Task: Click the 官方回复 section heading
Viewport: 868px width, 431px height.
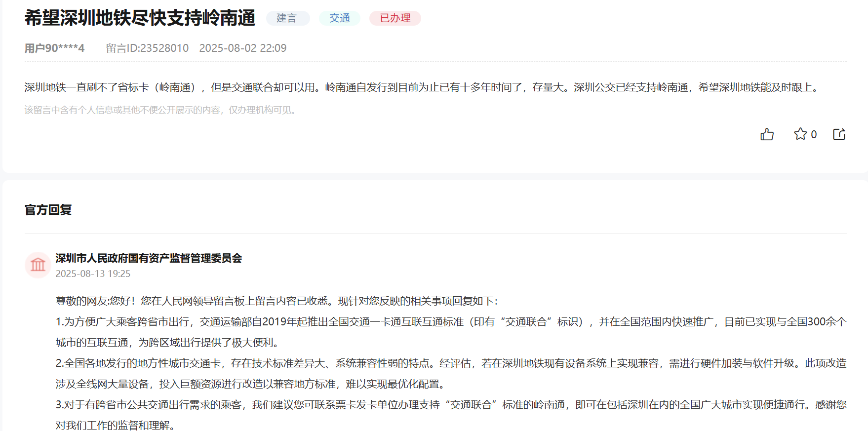Action: (48, 210)
